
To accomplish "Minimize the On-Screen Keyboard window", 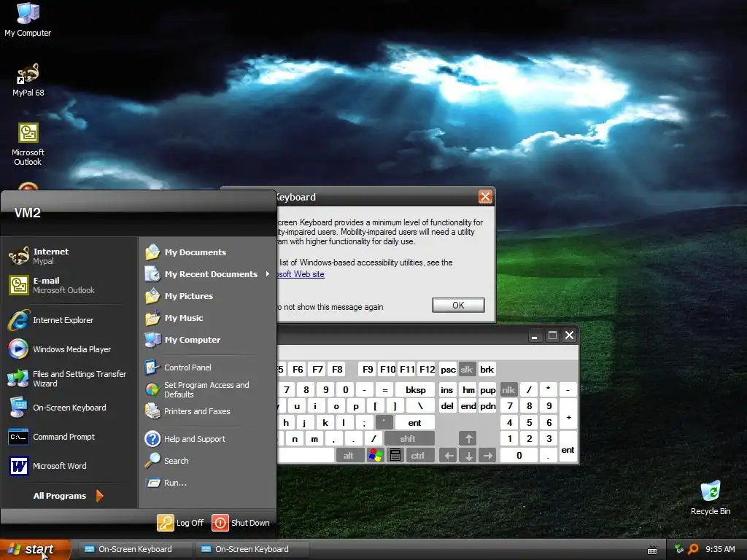I will 535,335.
